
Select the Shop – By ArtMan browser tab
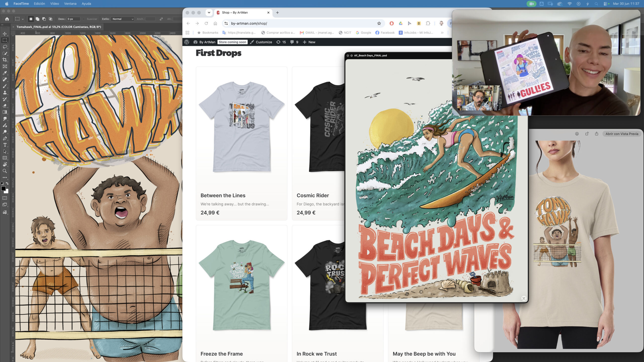pos(243,13)
